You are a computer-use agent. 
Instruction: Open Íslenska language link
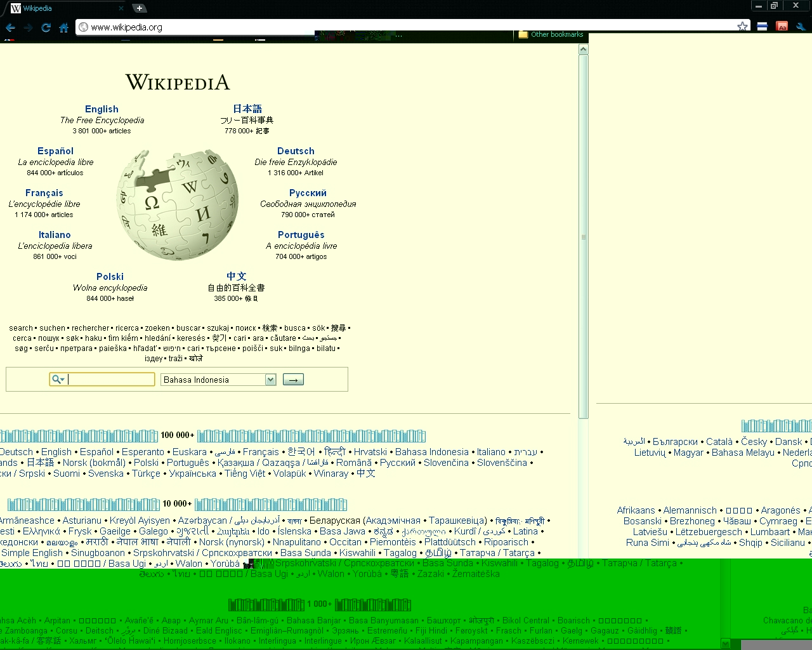tap(294, 531)
